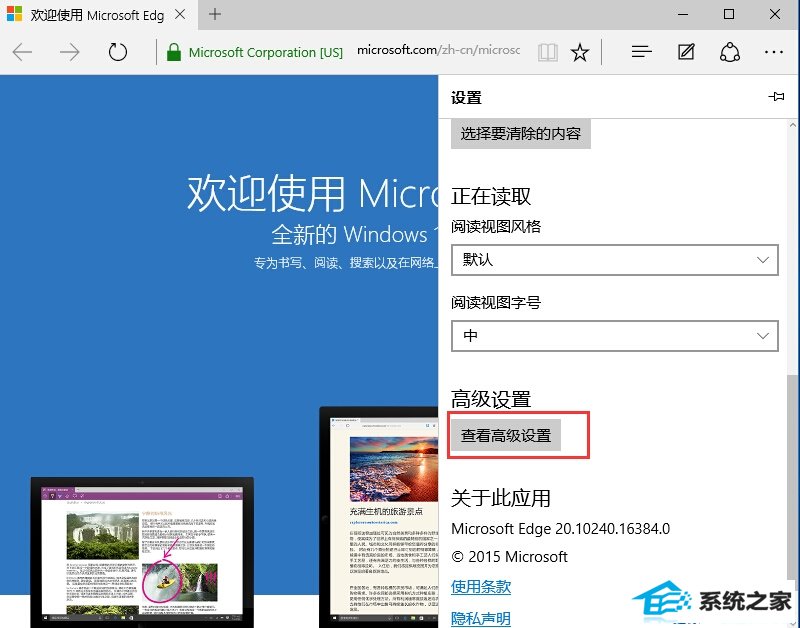Click the Microsoft Corporation [US] certificate label
This screenshot has width=800, height=628.
266,53
